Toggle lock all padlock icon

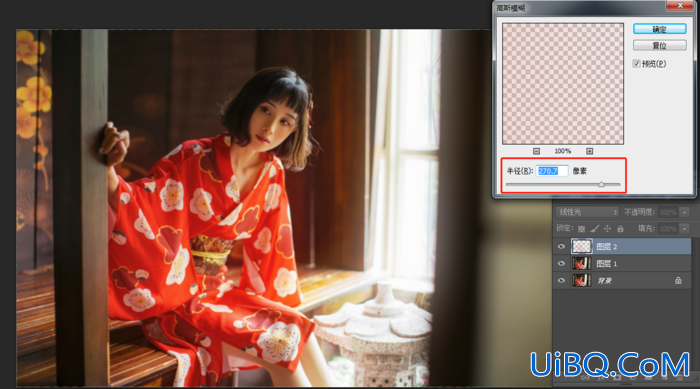[620, 229]
